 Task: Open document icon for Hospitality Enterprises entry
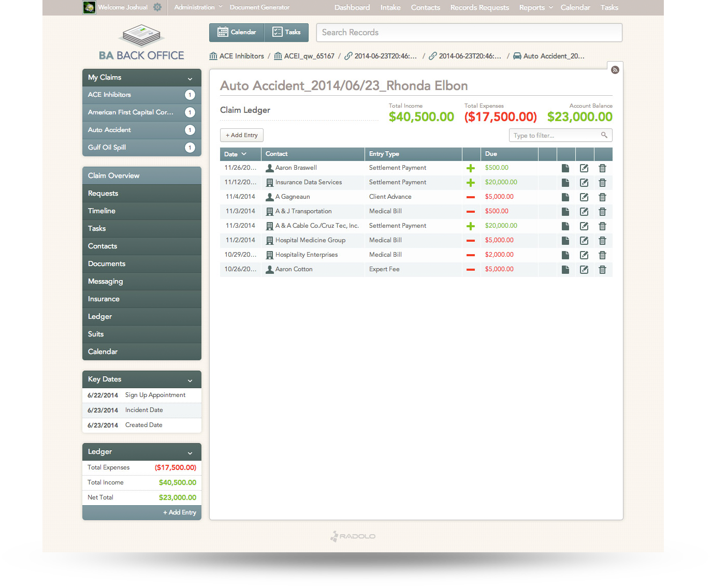[x=565, y=255]
